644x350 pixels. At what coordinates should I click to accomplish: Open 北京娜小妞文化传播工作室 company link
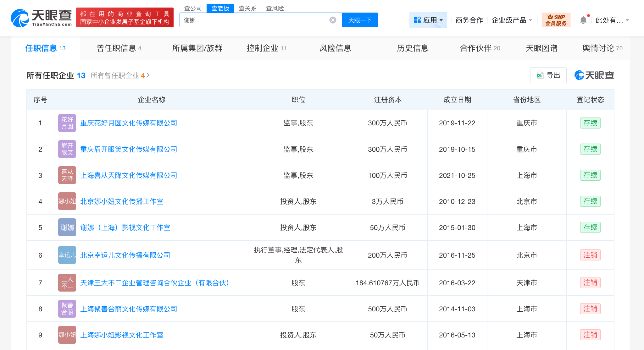(x=122, y=201)
